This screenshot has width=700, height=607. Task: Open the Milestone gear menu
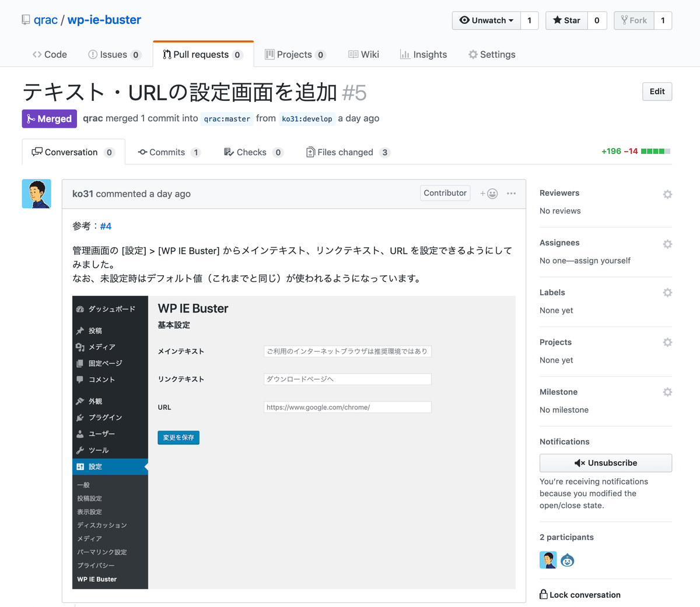tap(667, 392)
